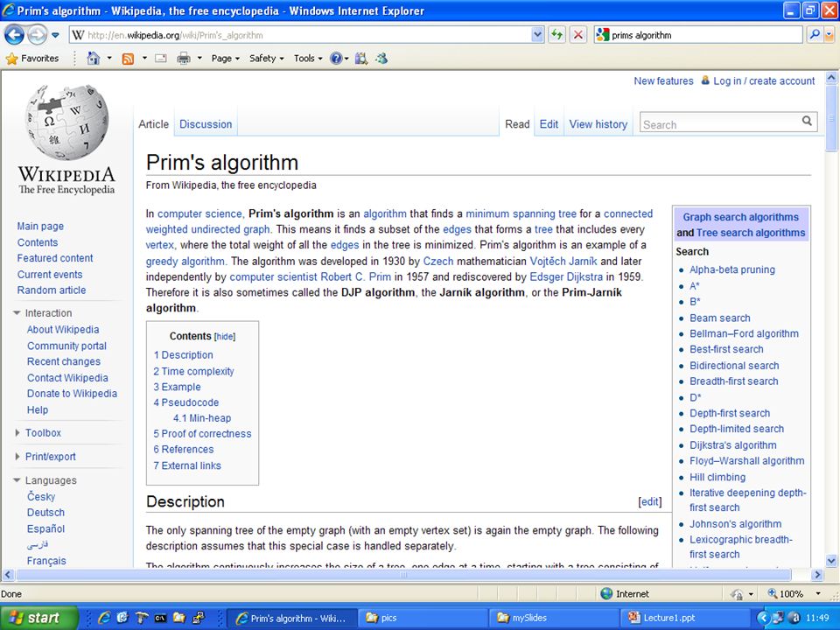
Task: Click the Read Mail envelope icon
Action: tap(161, 59)
